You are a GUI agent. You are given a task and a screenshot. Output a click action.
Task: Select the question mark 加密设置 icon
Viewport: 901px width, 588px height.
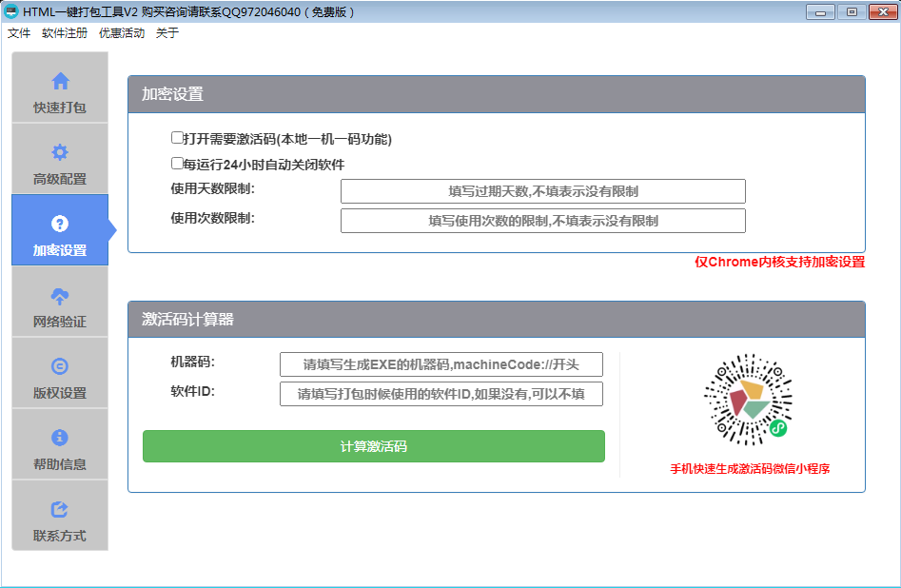(x=60, y=224)
